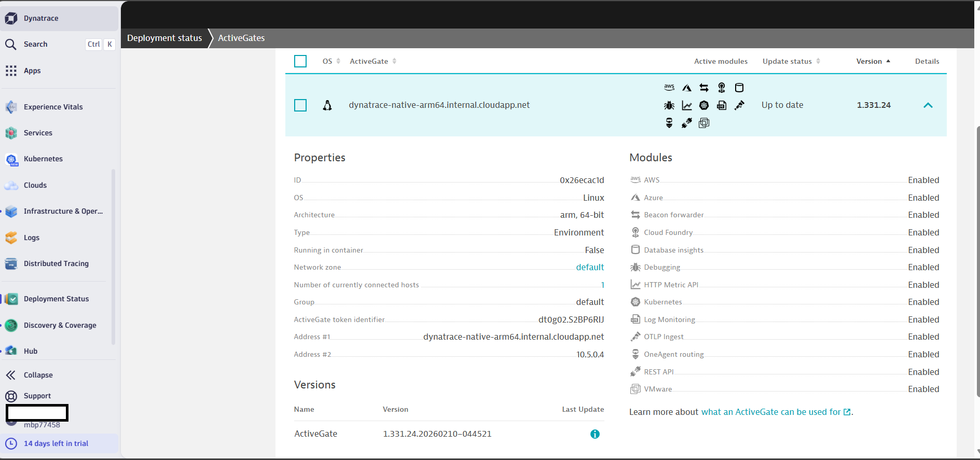Click the Beacon forwarder arrows icon in row

click(x=704, y=88)
